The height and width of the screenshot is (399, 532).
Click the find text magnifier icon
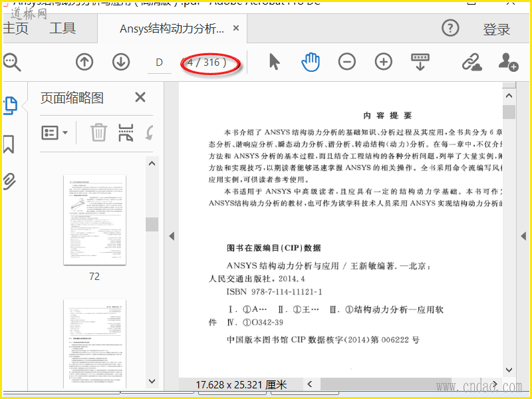(12, 63)
